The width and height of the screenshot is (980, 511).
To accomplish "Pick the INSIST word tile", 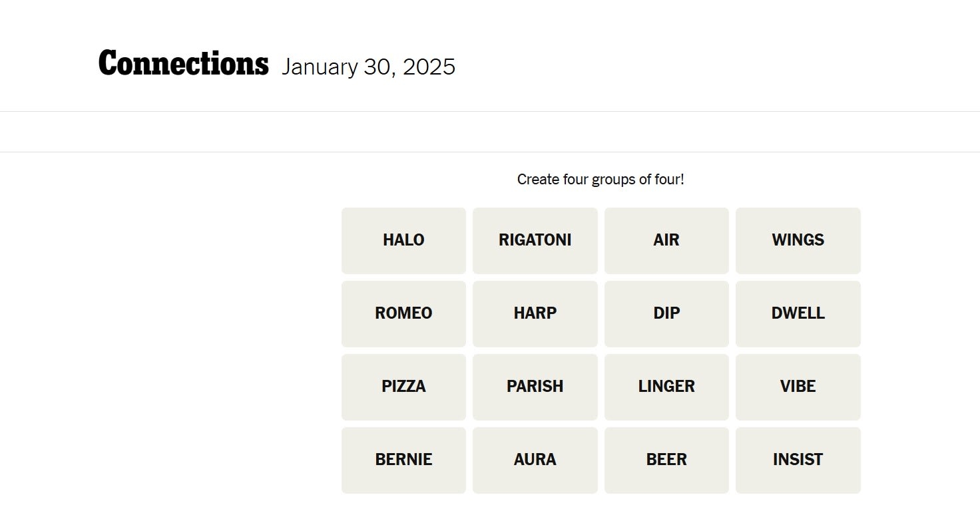I will (798, 460).
